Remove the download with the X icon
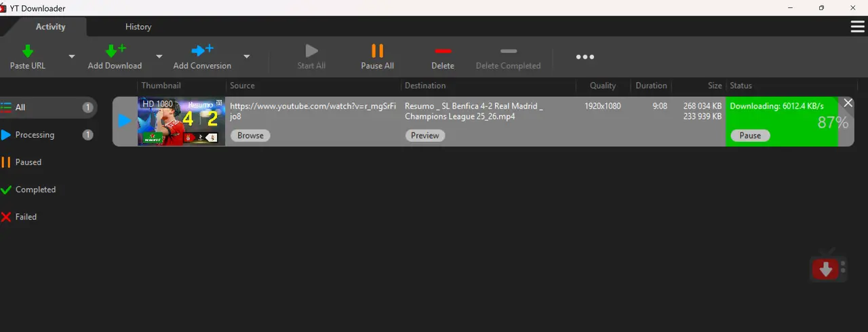868x332 pixels. coord(848,103)
